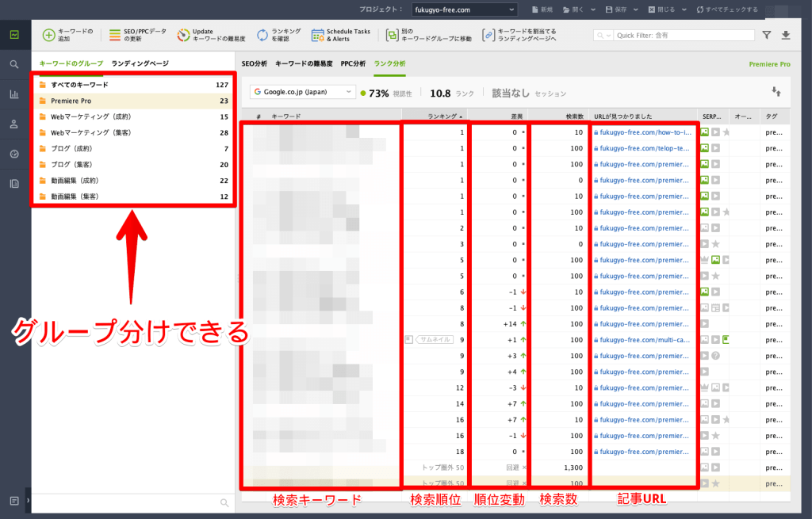Click the bottom-left log panel icon
812x519 pixels.
point(14,501)
